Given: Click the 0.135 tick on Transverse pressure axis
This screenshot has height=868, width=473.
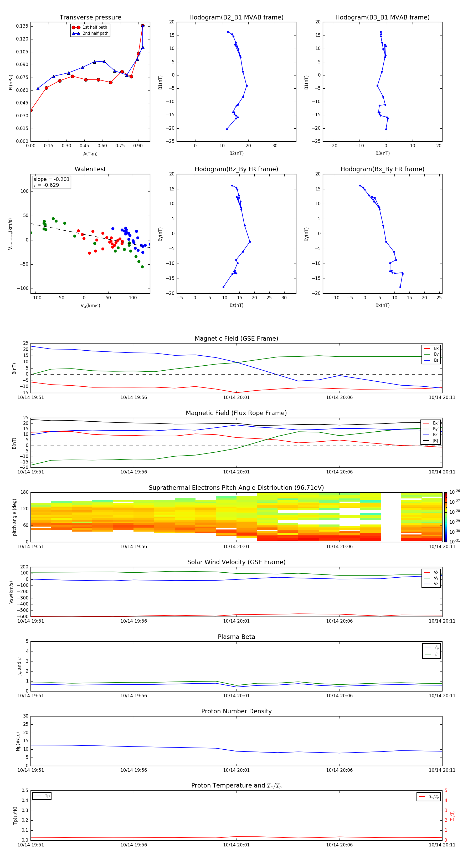Looking at the screenshot, I should 22,26.
